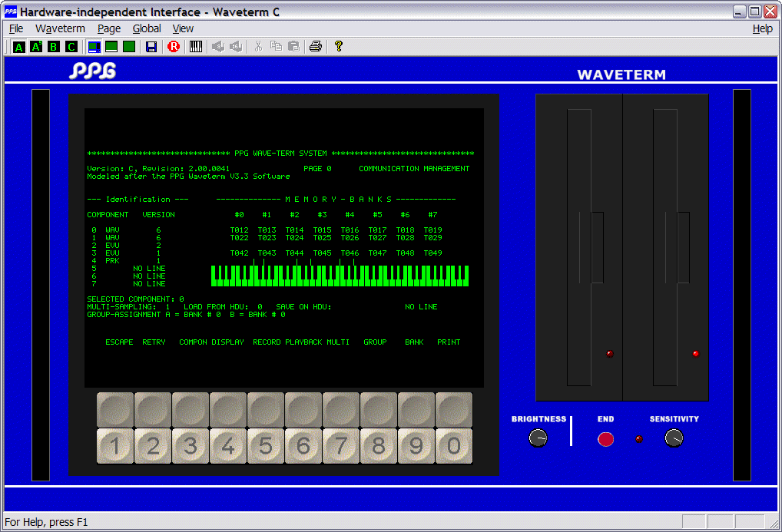Push number key 5 on the keypad
Image resolution: width=782 pixels, height=532 pixels.
(x=266, y=446)
